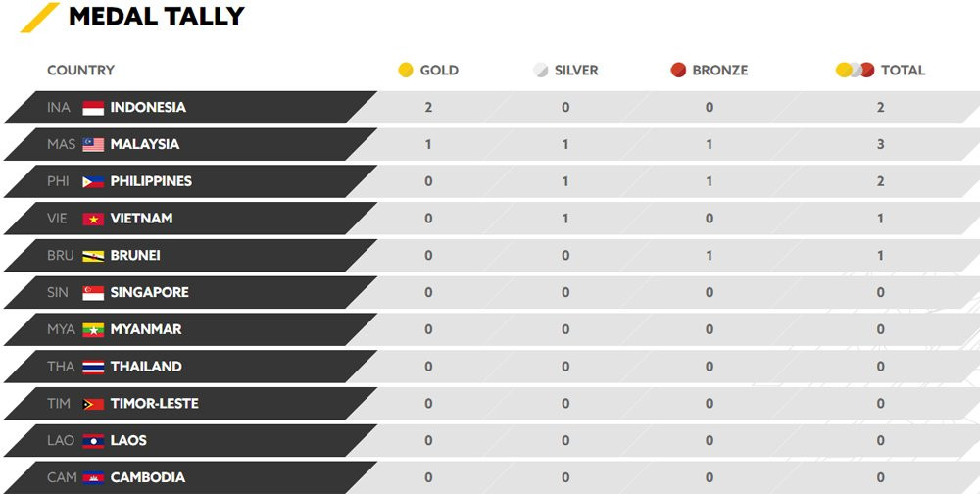Open the INDONESIA country name link
This screenshot has width=980, height=494.
click(148, 108)
